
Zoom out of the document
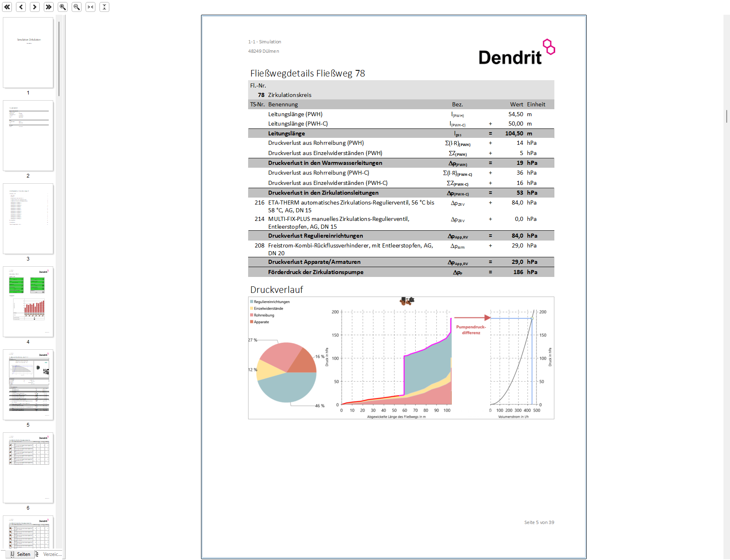pos(77,7)
